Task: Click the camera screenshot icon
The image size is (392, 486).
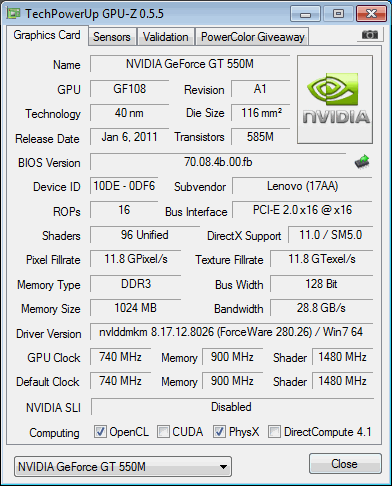Action: pos(369,34)
